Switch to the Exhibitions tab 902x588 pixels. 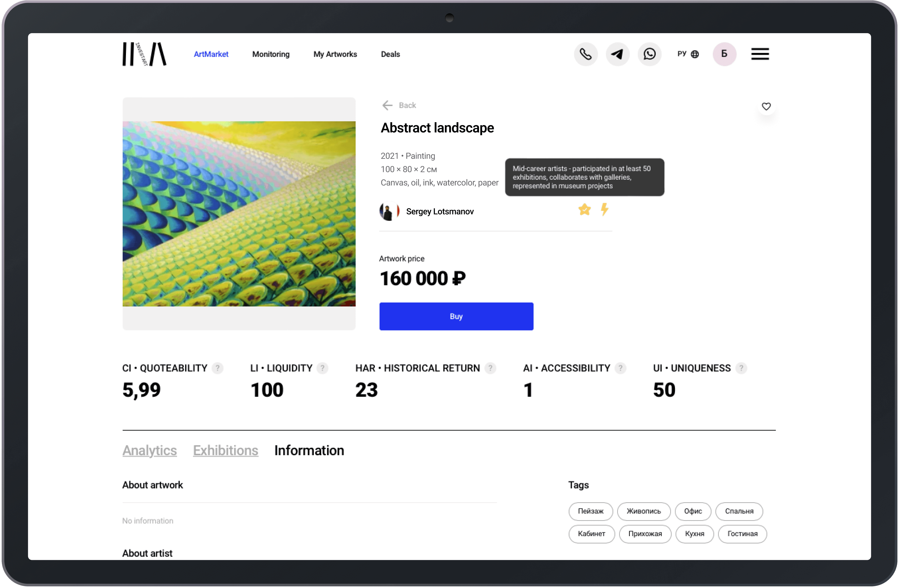coord(225,451)
